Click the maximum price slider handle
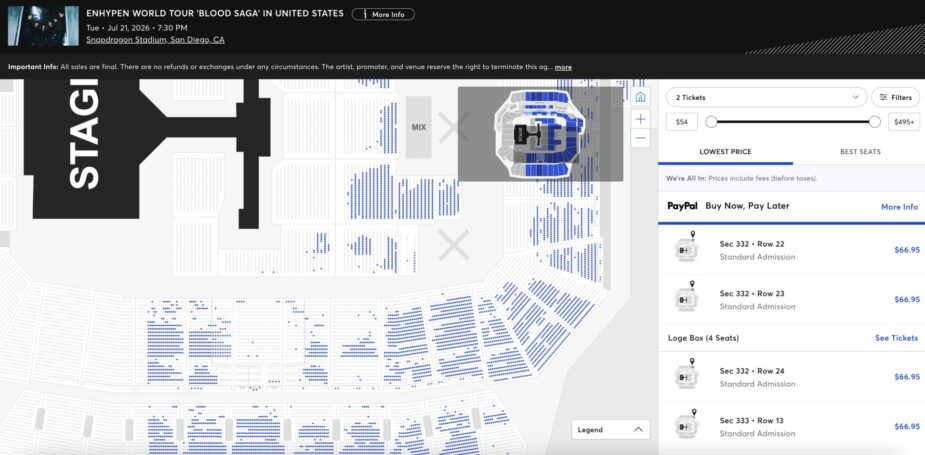The width and height of the screenshot is (925, 455). pos(875,121)
